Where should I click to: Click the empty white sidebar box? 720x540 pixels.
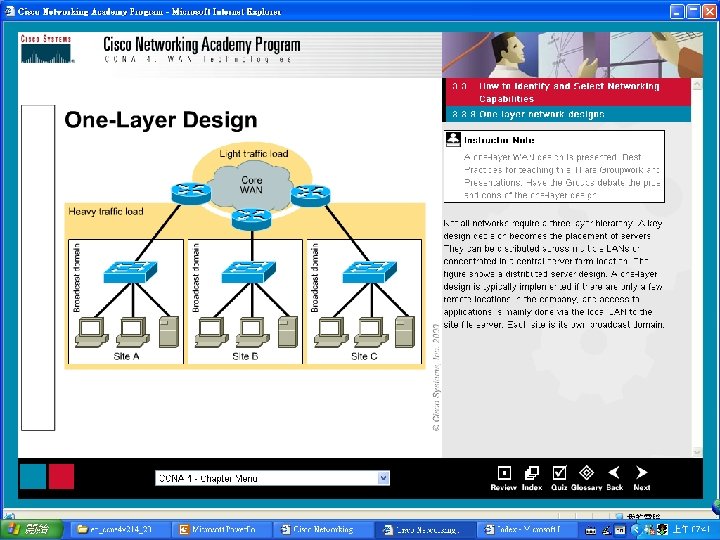(x=38, y=268)
